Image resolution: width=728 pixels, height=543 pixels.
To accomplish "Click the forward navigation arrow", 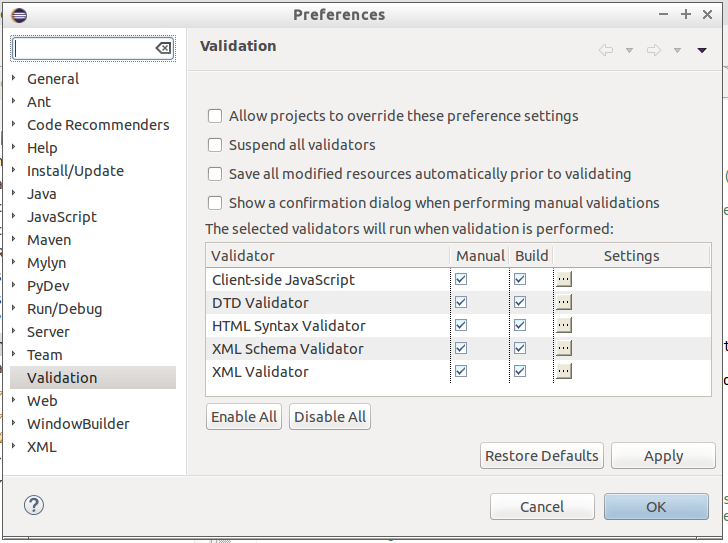I will [653, 50].
